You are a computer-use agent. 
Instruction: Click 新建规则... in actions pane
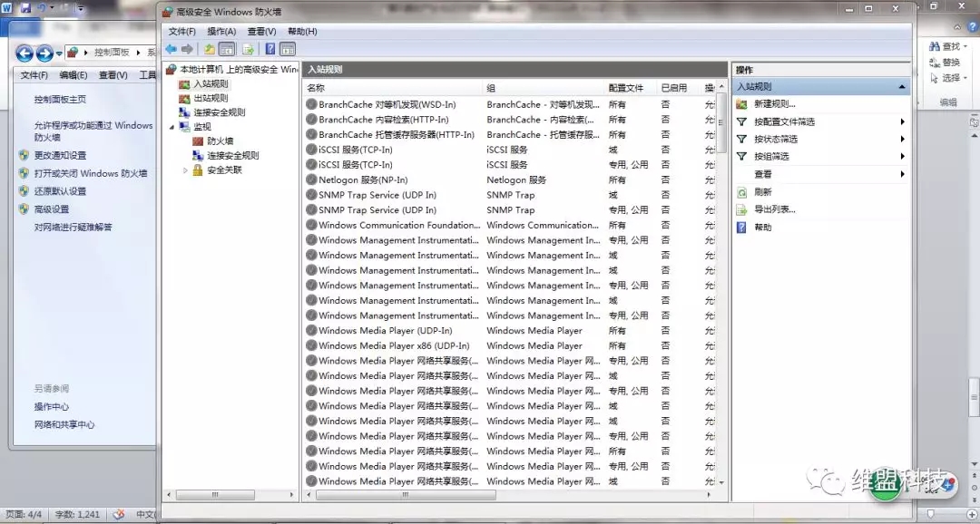[x=775, y=104]
